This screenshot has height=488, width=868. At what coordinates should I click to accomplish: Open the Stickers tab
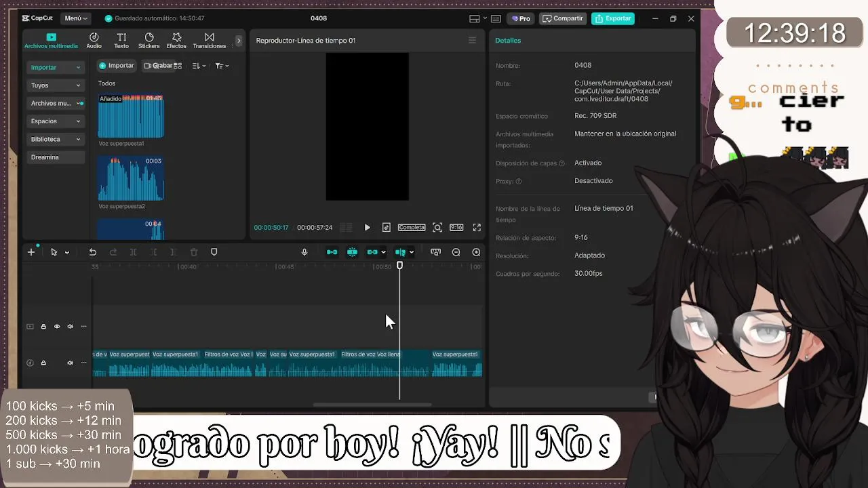pos(149,41)
